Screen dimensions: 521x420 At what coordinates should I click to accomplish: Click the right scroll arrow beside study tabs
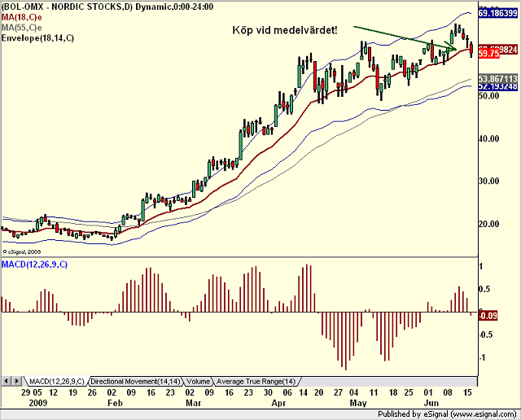(17, 381)
